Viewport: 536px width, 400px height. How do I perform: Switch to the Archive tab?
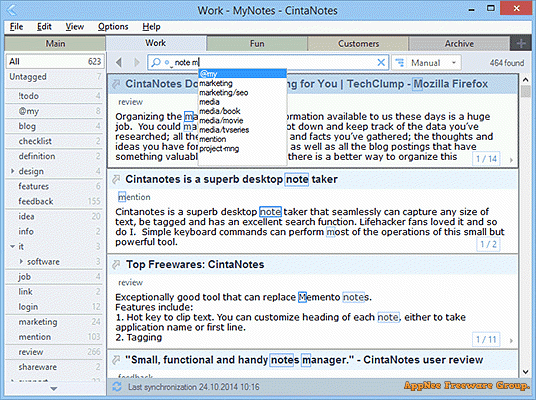459,43
